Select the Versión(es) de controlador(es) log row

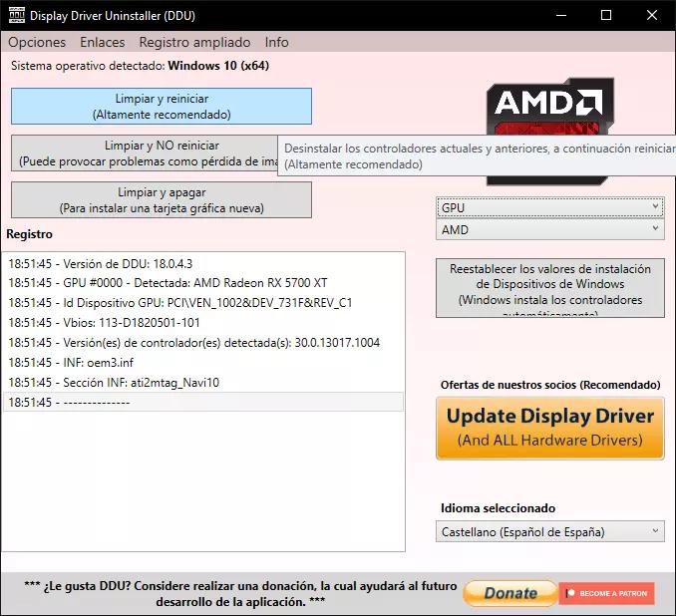pos(203,343)
